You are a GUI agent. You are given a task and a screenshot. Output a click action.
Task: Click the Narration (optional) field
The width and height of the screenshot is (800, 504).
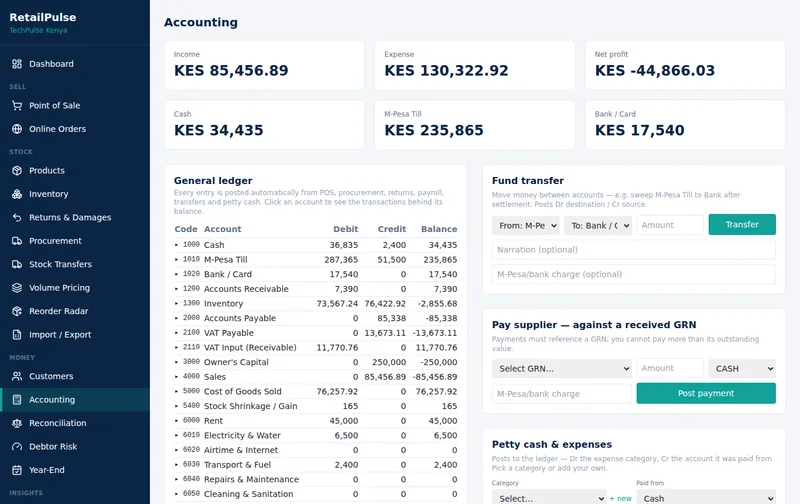[x=634, y=250]
